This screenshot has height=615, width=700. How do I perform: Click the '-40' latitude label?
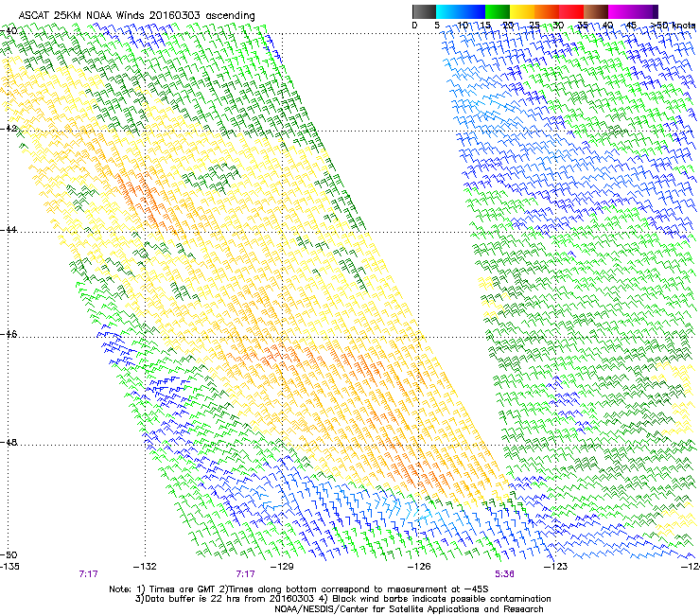(x=9, y=31)
